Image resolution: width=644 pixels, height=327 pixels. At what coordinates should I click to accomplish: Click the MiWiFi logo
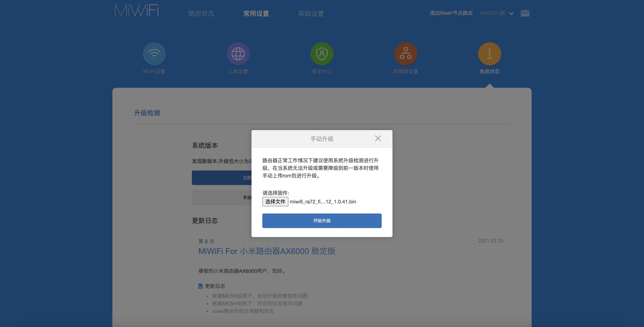(137, 11)
